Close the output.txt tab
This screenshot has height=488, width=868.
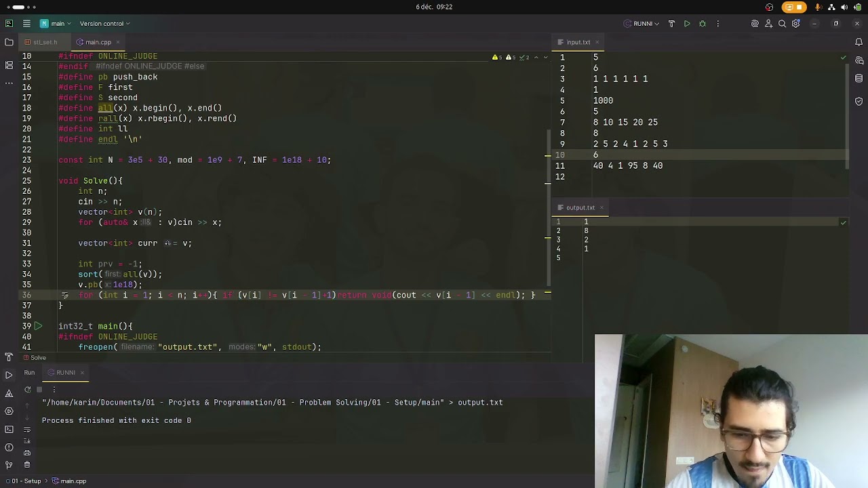pyautogui.click(x=601, y=207)
